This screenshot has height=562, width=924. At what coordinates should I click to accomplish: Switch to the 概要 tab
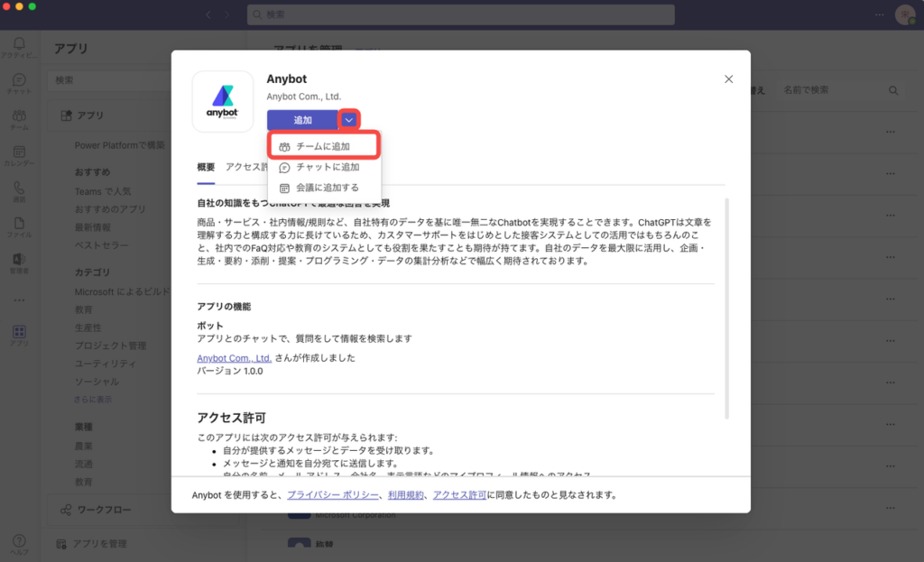(206, 167)
